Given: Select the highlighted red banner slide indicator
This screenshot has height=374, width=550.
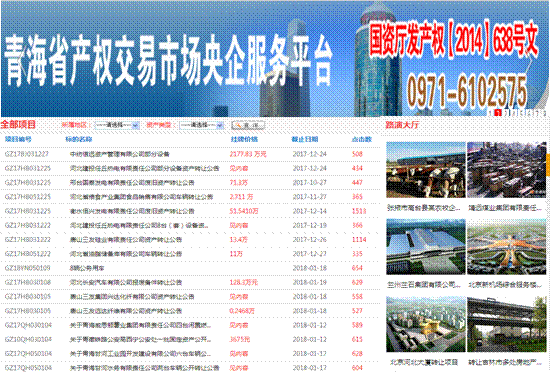Looking at the screenshot, I should click(x=498, y=113).
